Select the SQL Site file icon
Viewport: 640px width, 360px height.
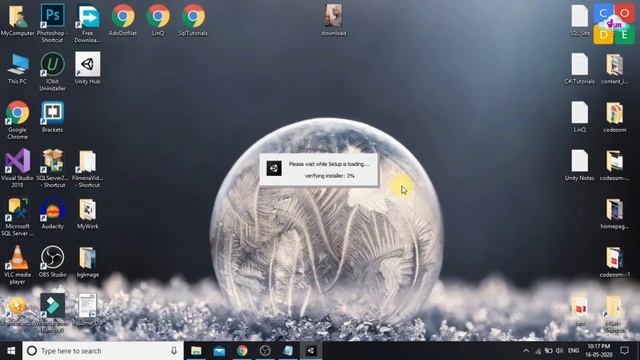[x=580, y=20]
